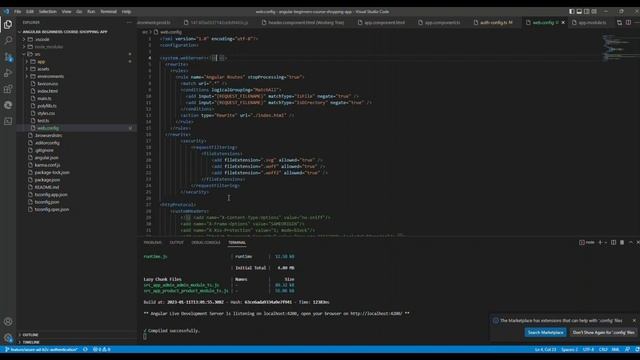The height and width of the screenshot is (360, 640).
Task: Open package.json in the explorer
Action: pyautogui.click(x=47, y=180)
